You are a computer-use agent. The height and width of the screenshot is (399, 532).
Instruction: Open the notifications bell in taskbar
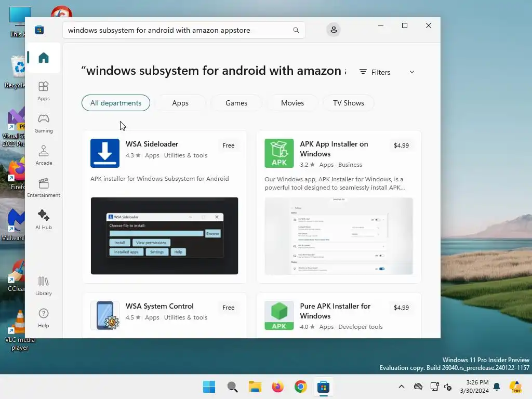click(497, 387)
